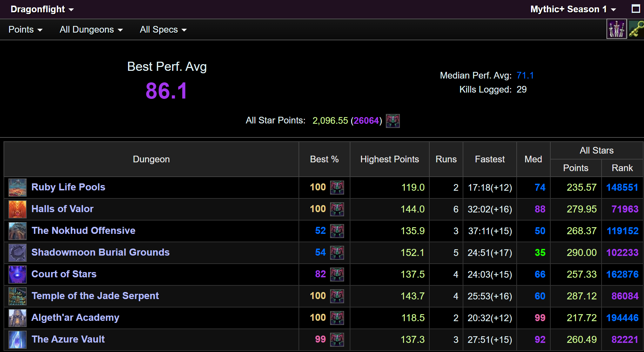The width and height of the screenshot is (644, 352).
Task: Click the Halls of Valor dungeon icon
Action: 18,209
